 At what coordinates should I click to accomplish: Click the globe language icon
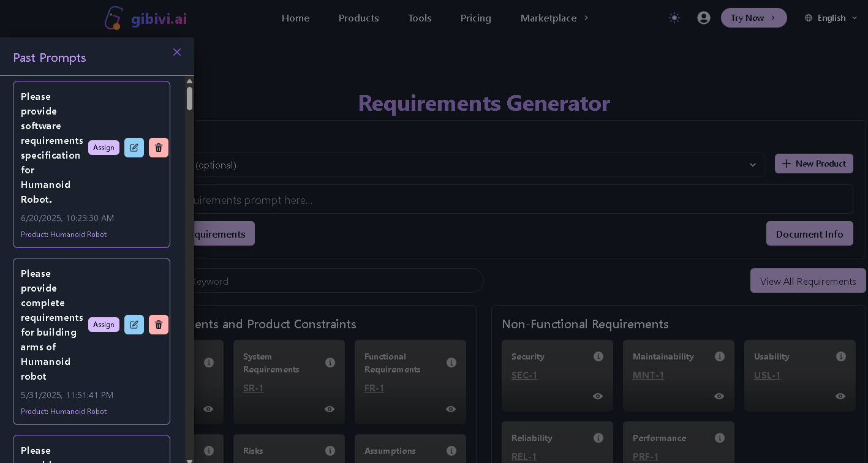[x=809, y=18]
